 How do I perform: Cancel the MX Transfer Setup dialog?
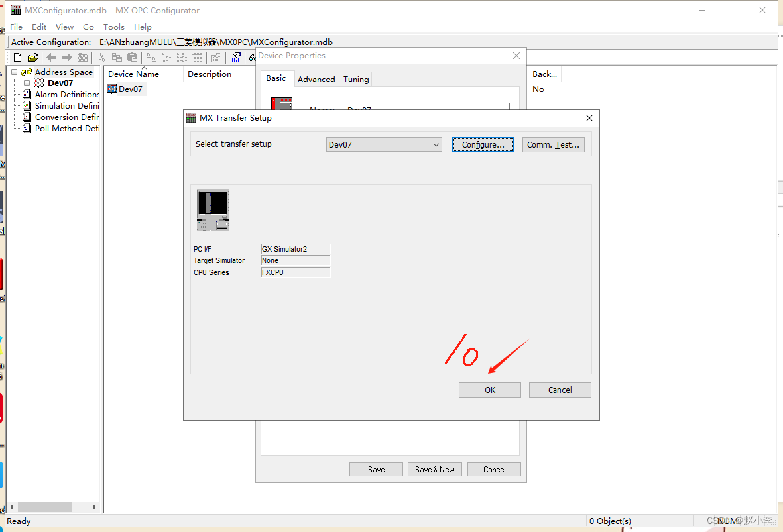[x=560, y=390]
